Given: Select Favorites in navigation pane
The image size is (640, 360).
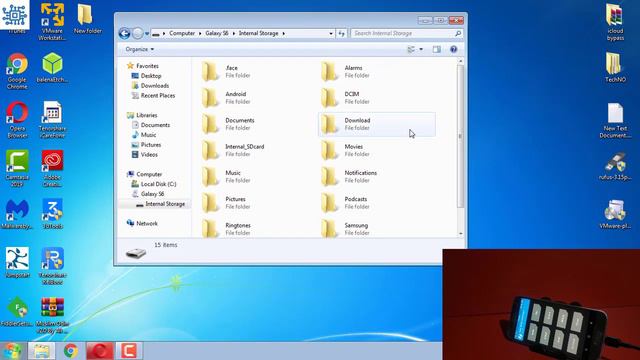Looking at the screenshot, I should coord(147,66).
